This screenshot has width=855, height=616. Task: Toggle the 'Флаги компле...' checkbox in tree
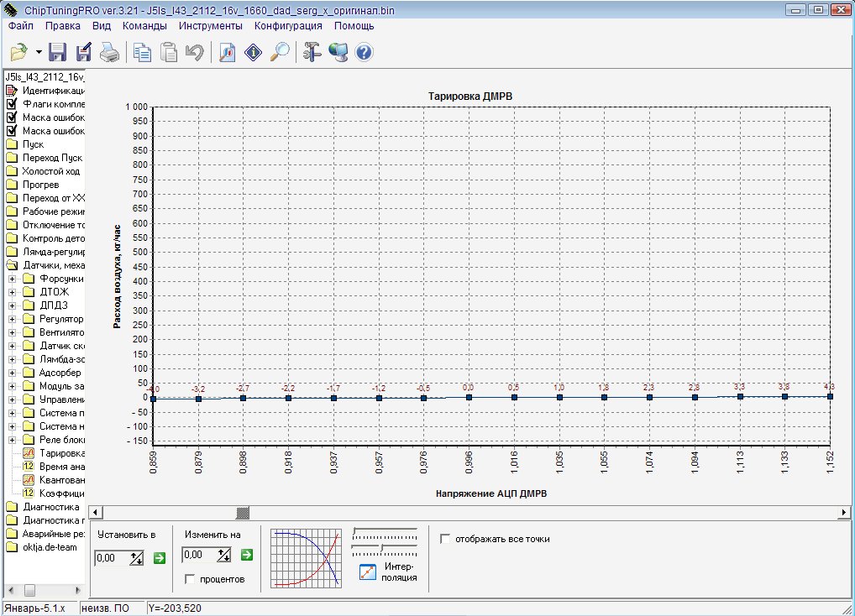click(12, 104)
